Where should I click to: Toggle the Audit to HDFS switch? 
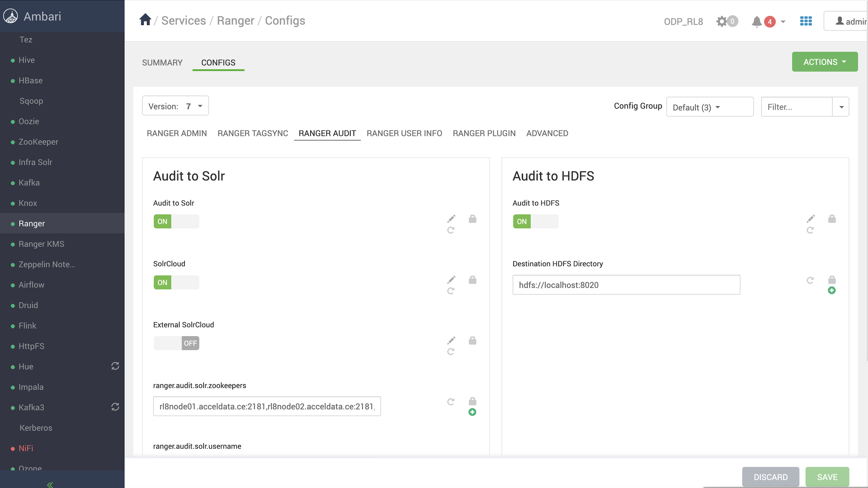(x=536, y=221)
